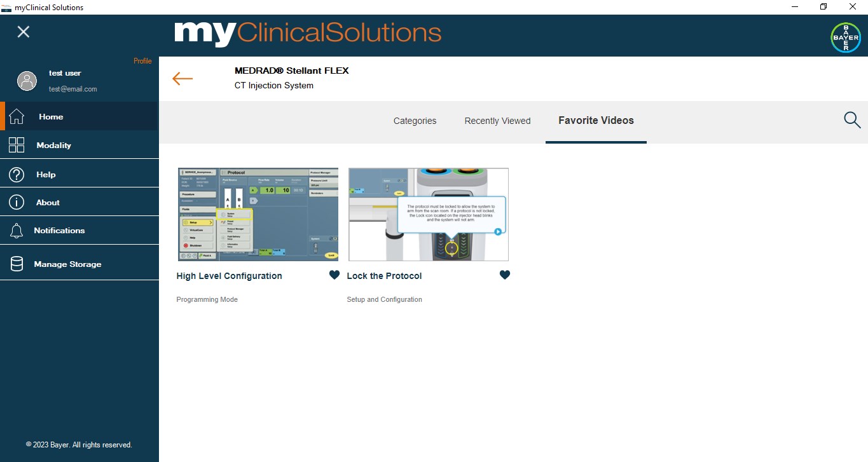Unfavorite Lock the Protocol with its heart
Screen dimensions: 868x462
tap(505, 275)
